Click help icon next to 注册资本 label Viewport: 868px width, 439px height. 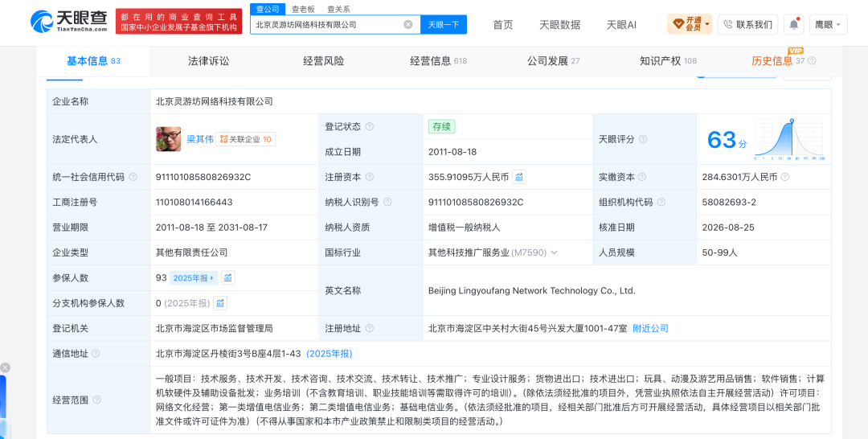(x=369, y=177)
